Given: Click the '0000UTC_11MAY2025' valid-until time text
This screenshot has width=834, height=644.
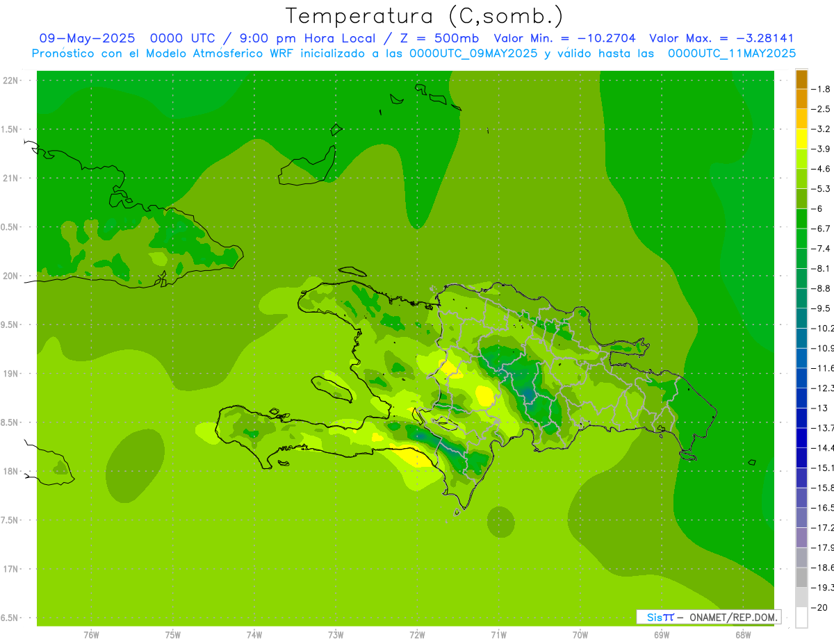Looking at the screenshot, I should (731, 53).
